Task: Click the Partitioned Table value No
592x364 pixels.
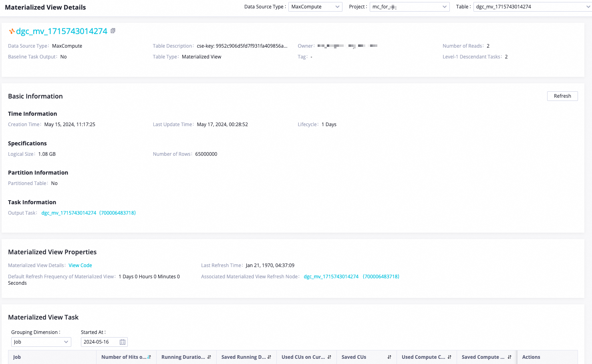Action: click(54, 183)
